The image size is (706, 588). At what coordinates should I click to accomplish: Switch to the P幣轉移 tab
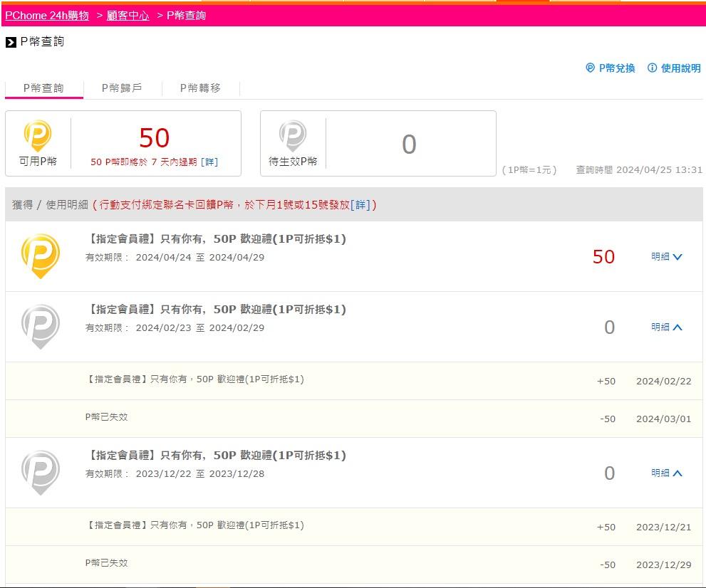(200, 88)
